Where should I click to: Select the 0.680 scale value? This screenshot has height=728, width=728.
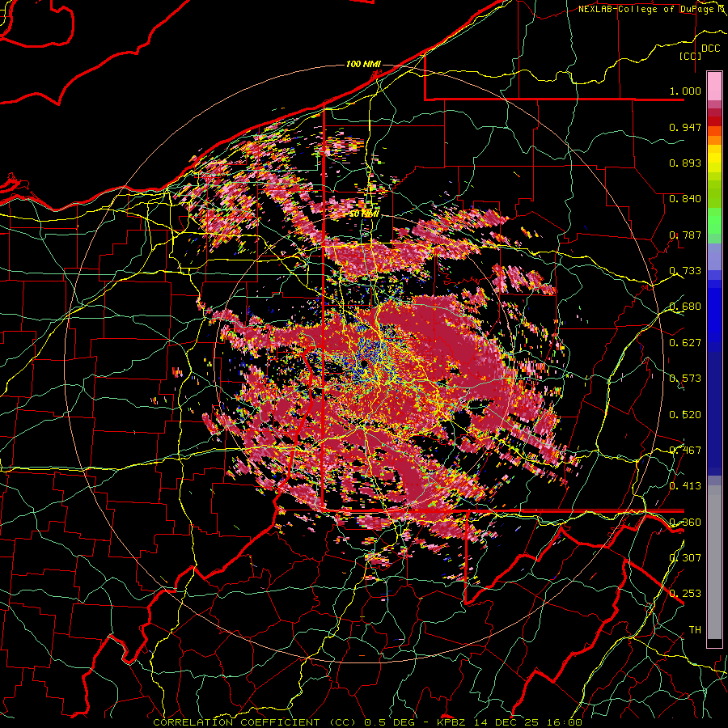(685, 307)
